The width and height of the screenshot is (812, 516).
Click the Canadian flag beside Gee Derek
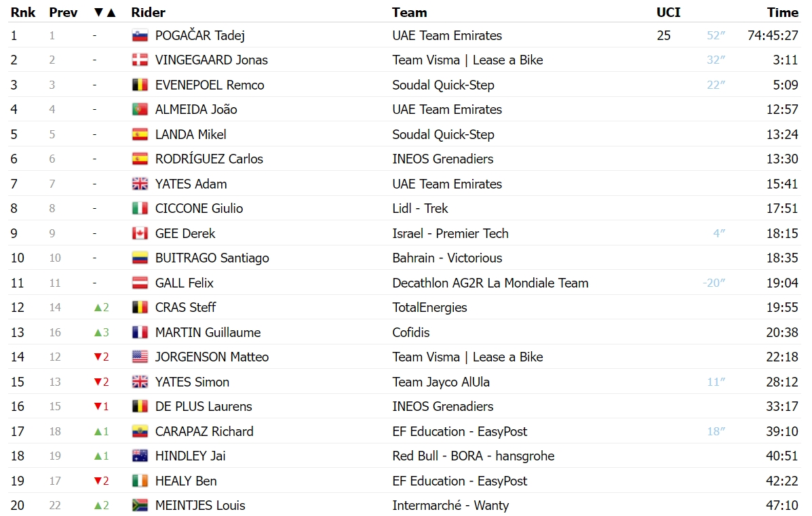140,233
